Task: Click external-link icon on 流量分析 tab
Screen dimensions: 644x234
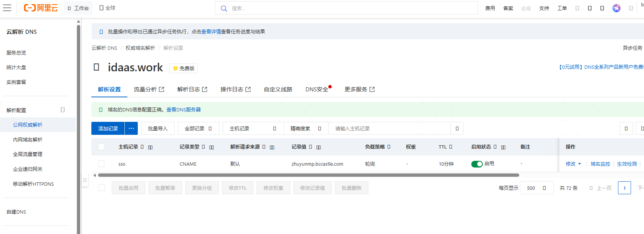Action: [x=162, y=90]
